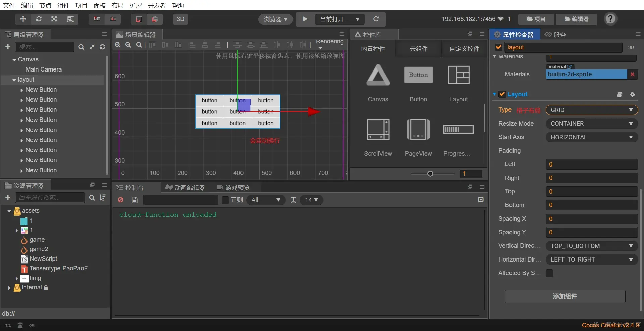Toggle the layout node active checkbox
Image resolution: width=644 pixels, height=331 pixels.
[499, 47]
